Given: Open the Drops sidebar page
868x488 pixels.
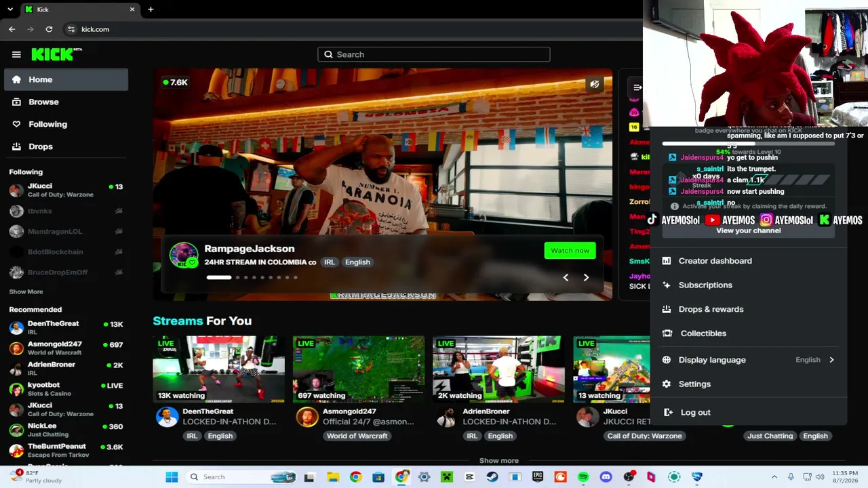Looking at the screenshot, I should [66, 146].
